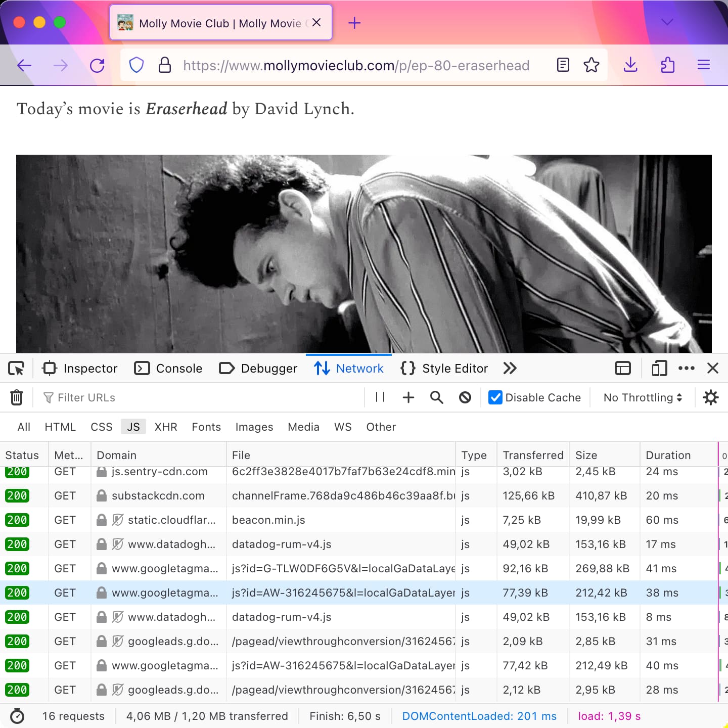Enable request blocking with the block icon
Image resolution: width=728 pixels, height=728 pixels.
[465, 397]
